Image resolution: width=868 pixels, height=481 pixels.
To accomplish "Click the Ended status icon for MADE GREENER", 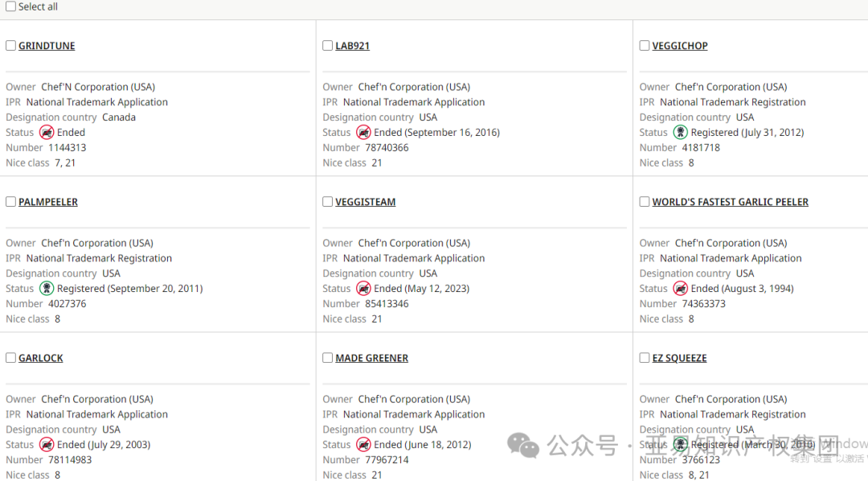I will pyautogui.click(x=363, y=445).
